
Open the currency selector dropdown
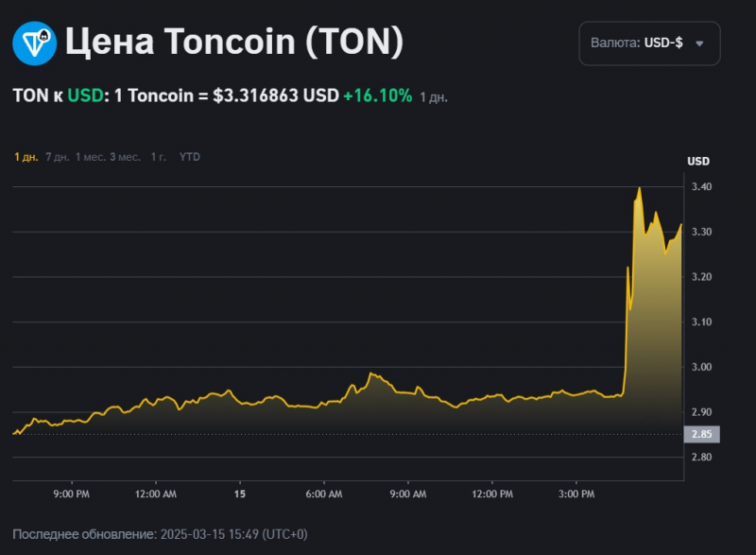[650, 43]
